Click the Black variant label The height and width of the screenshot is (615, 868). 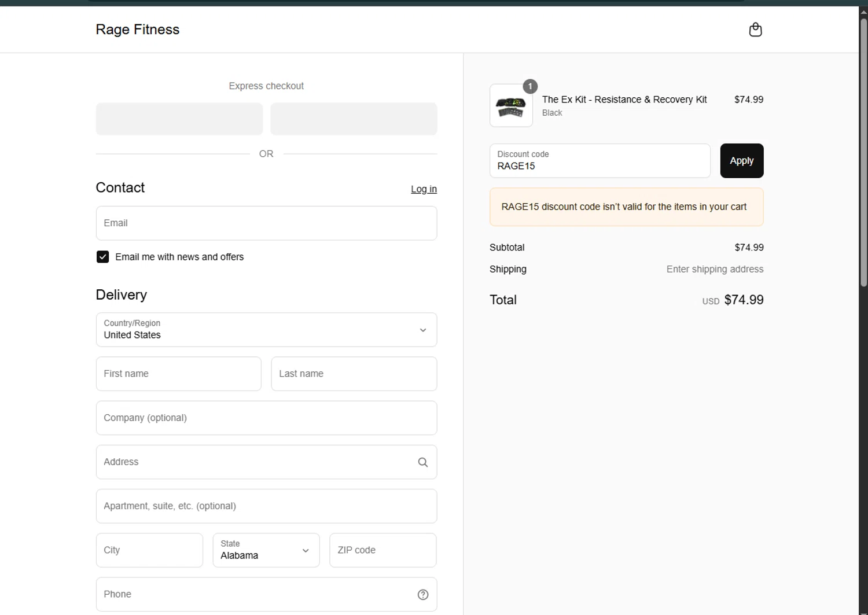point(552,113)
